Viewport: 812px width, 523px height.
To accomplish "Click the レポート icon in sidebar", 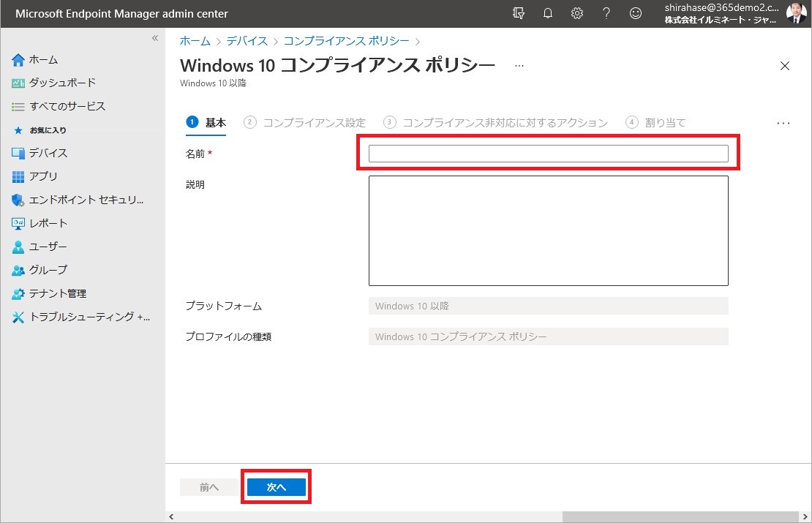I will [18, 224].
